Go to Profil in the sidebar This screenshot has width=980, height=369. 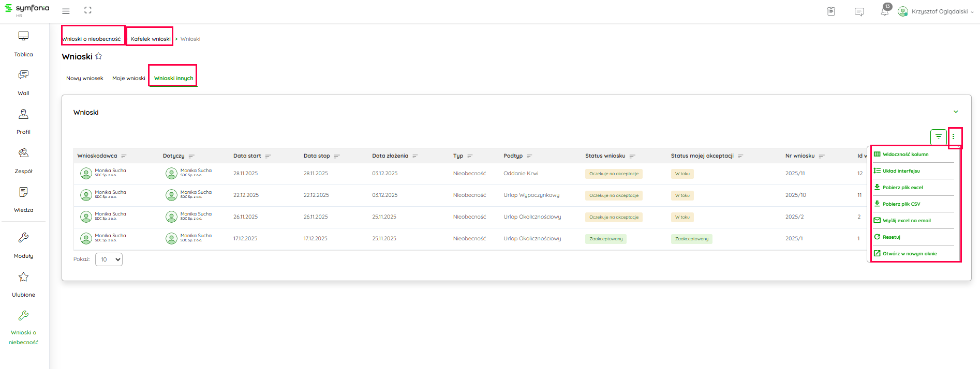(23, 114)
